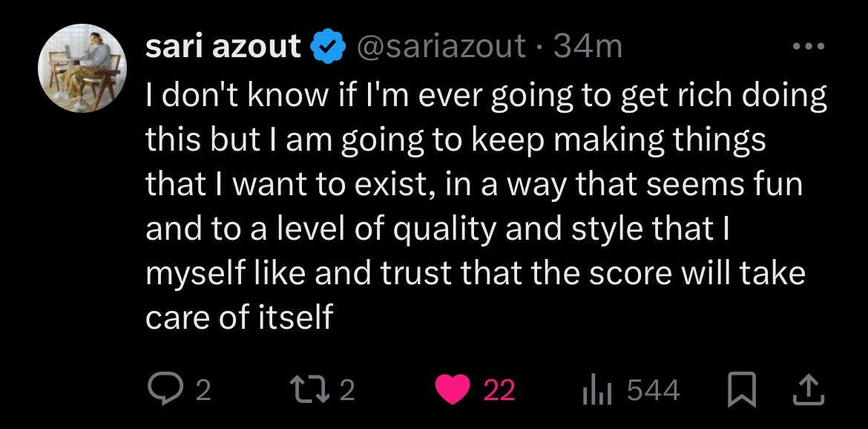Image resolution: width=868 pixels, height=429 pixels.
Task: Click the pink like count 22
Action: (x=499, y=390)
